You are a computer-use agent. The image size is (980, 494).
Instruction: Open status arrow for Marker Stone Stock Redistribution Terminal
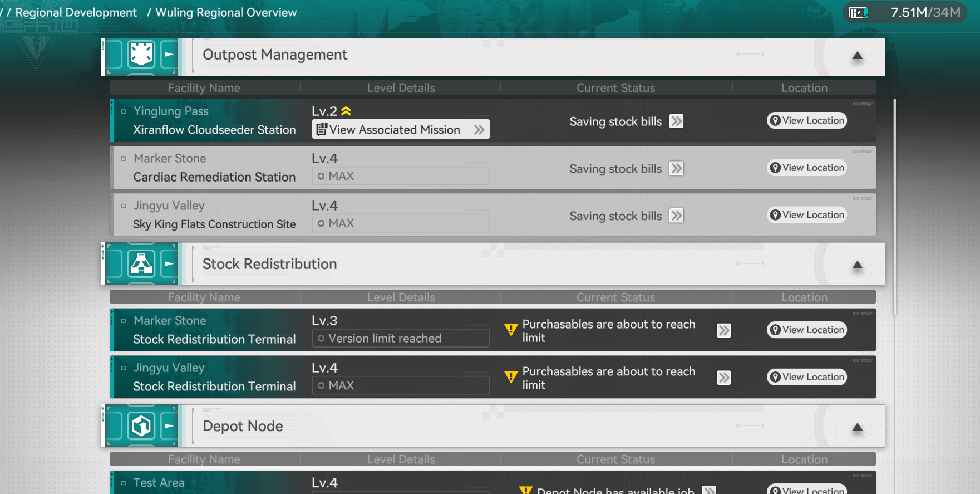tap(723, 331)
